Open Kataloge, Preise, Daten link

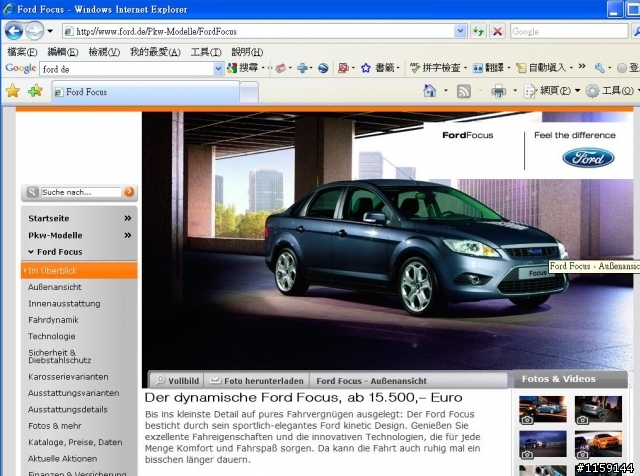(x=75, y=442)
